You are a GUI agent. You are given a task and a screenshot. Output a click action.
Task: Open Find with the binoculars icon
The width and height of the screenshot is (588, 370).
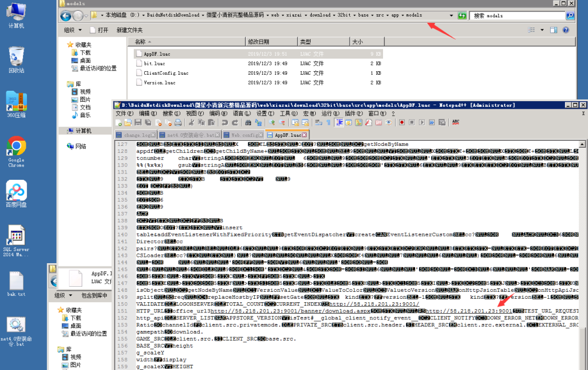[x=248, y=122]
